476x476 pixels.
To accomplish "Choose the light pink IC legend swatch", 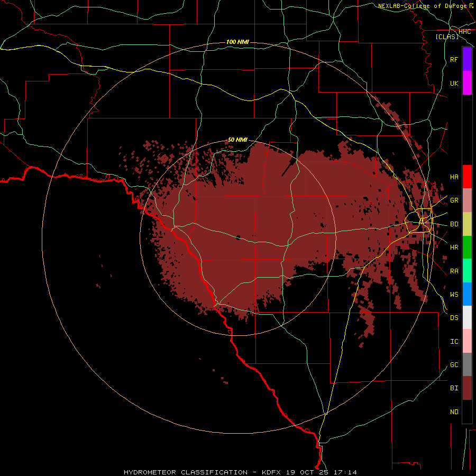I will click(467, 341).
